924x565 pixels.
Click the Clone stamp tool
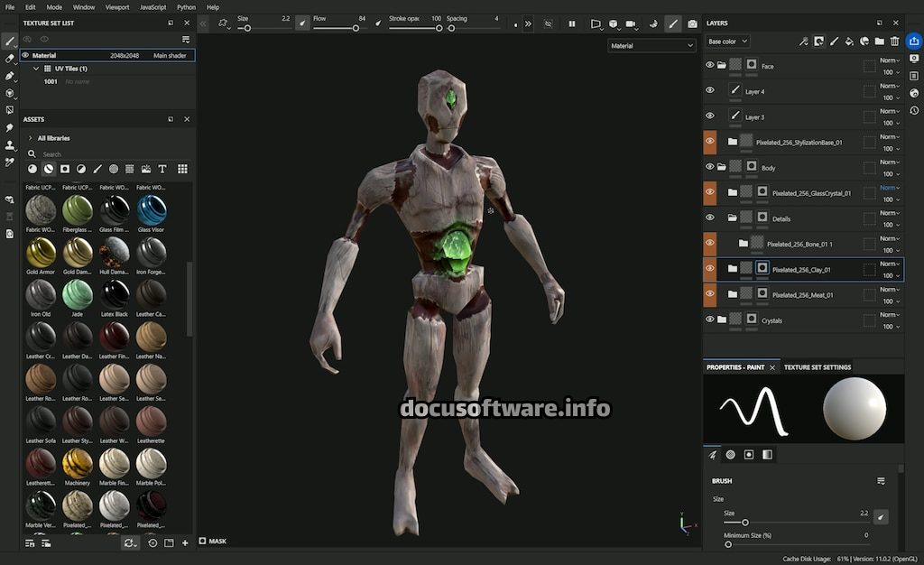point(10,145)
